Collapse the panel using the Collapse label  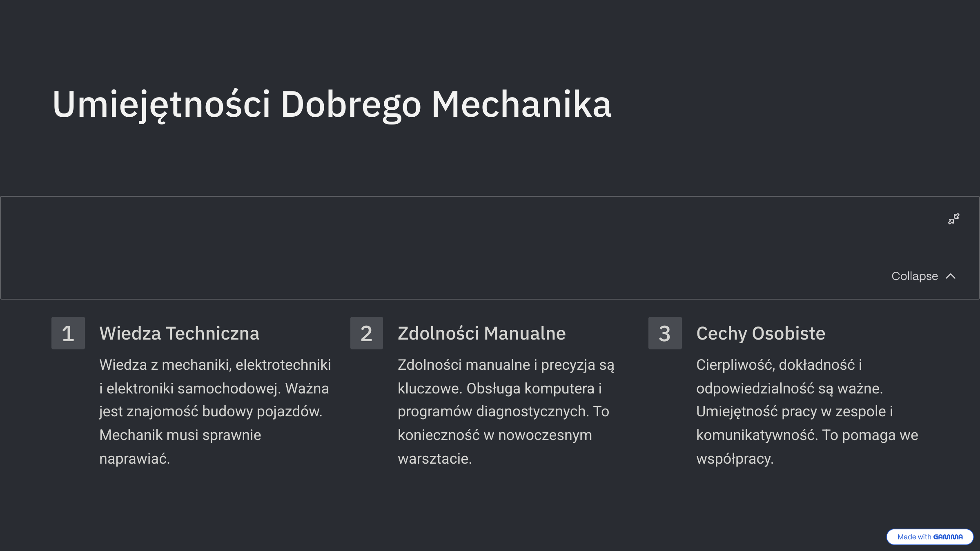coord(915,276)
